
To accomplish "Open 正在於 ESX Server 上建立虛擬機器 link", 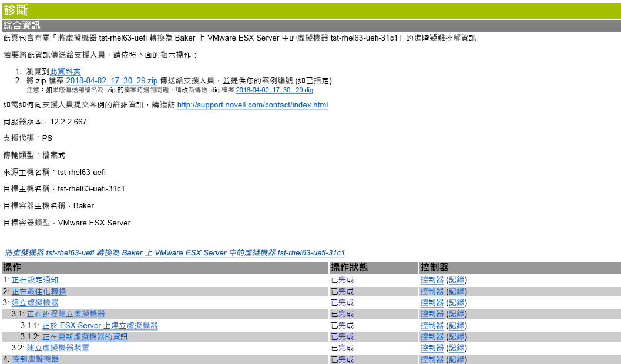I will tap(100, 325).
